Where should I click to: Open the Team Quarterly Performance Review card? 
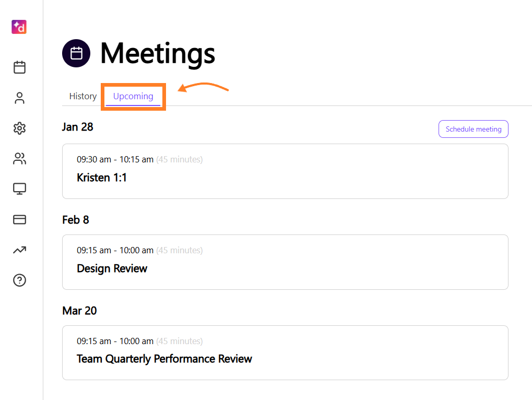285,353
